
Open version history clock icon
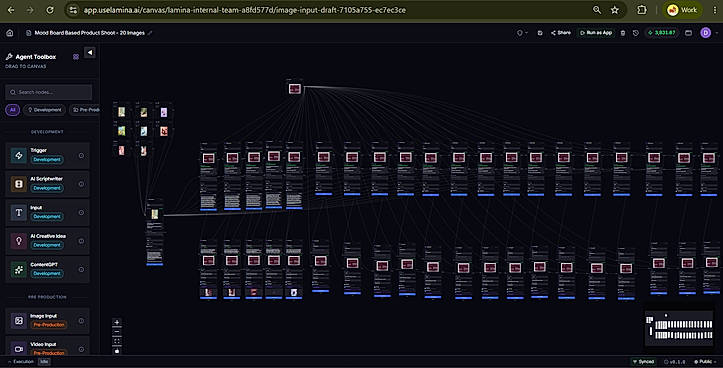point(635,33)
